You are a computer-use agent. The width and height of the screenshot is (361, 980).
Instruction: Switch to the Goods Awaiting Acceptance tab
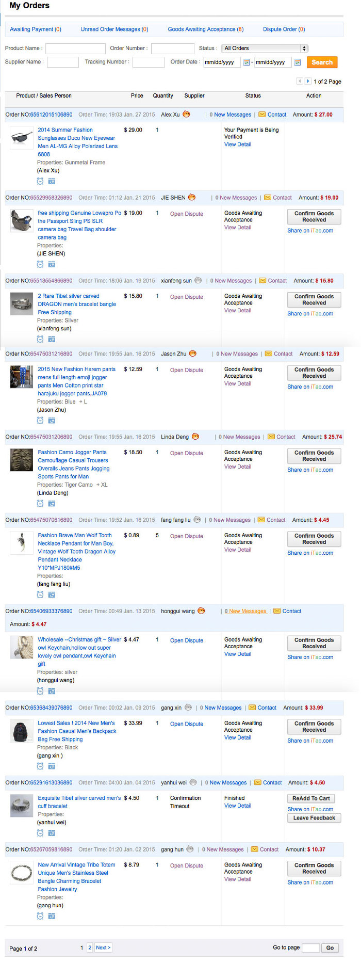click(205, 29)
